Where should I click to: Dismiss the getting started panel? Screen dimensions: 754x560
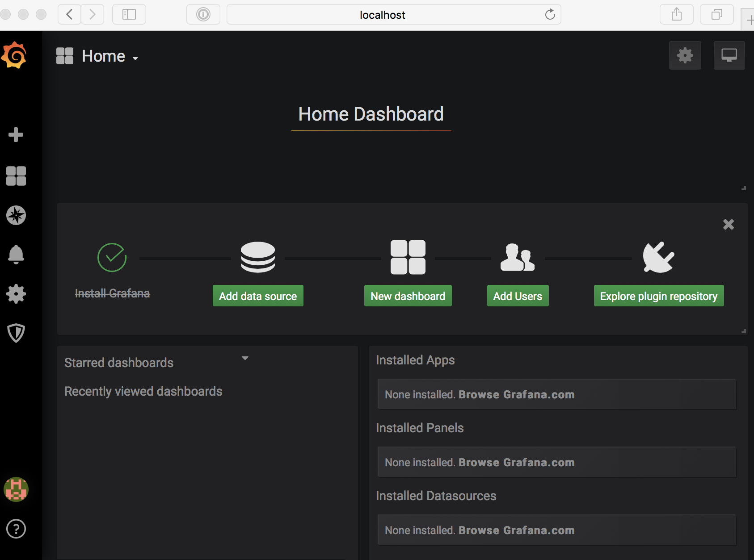729,224
